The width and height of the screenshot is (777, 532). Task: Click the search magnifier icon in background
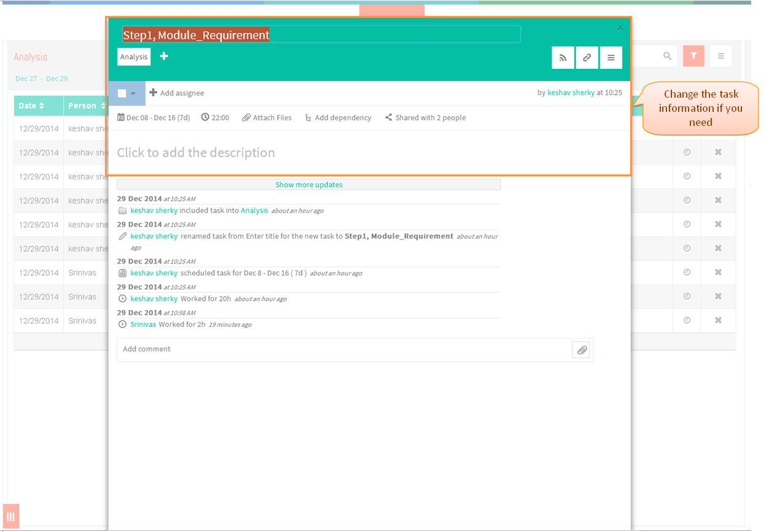click(x=667, y=56)
